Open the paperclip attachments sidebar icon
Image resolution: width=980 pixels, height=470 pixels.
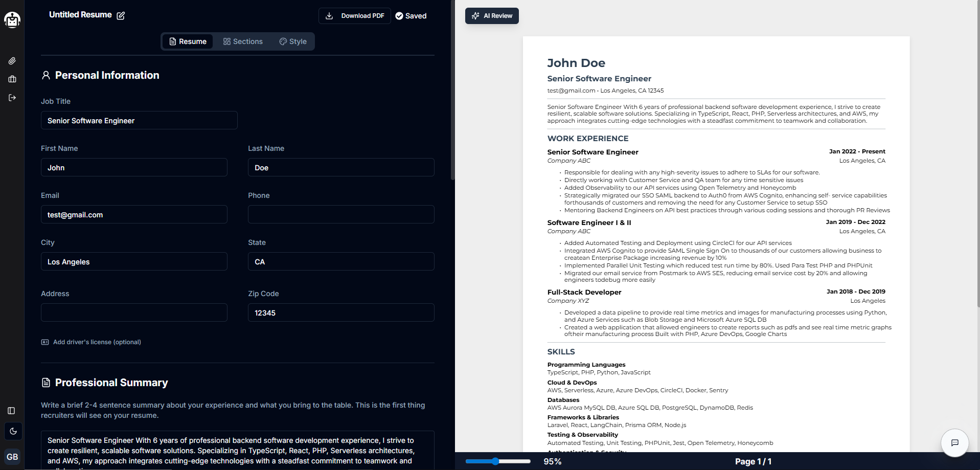(x=12, y=61)
